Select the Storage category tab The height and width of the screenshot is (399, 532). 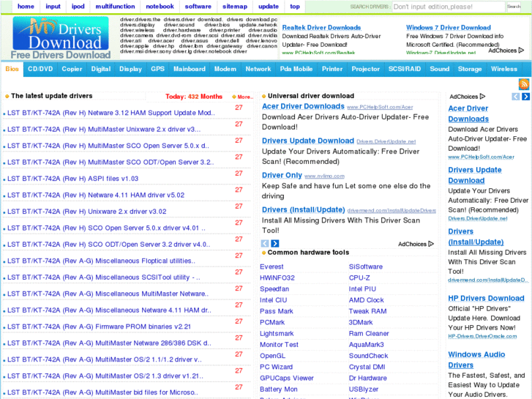click(x=470, y=69)
